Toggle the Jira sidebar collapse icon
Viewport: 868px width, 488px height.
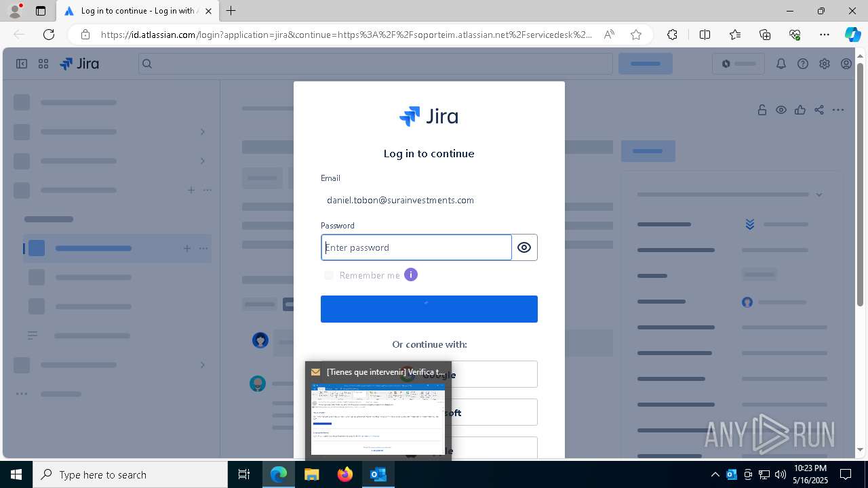pos(22,64)
